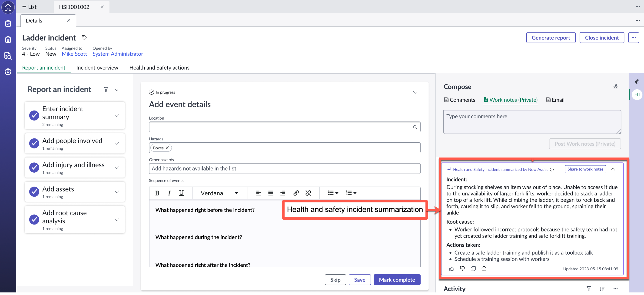
Task: Open the Mike Scott link
Action: [74, 54]
